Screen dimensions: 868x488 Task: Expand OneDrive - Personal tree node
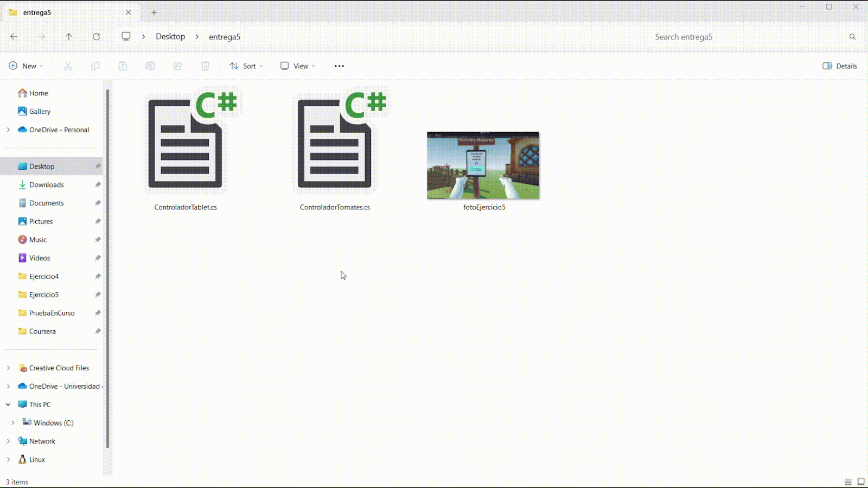pos(8,130)
